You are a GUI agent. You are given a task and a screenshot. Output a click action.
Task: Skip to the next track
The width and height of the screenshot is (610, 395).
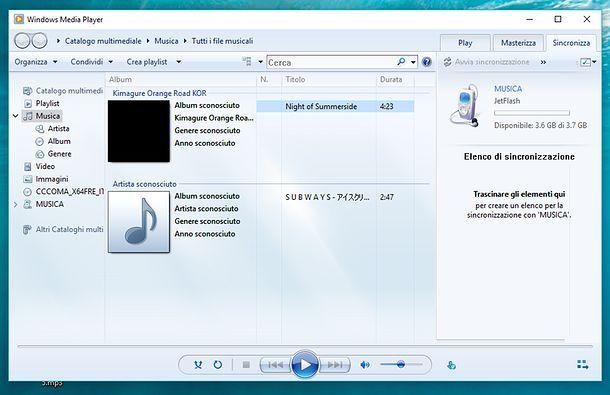(x=335, y=365)
